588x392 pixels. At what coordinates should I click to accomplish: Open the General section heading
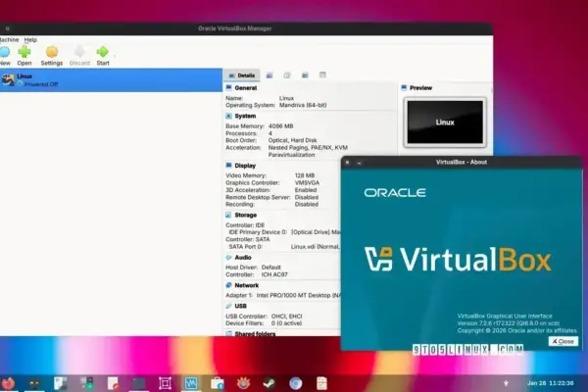pos(246,88)
